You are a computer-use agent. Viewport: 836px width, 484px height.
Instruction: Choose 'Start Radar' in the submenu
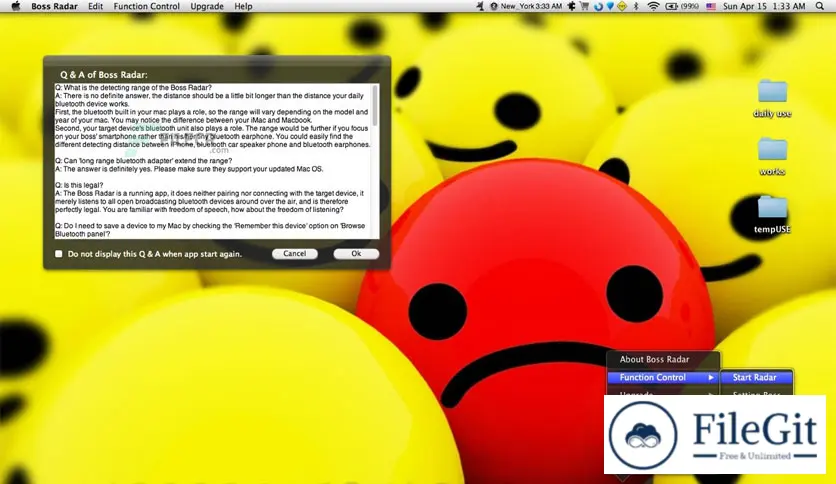755,377
